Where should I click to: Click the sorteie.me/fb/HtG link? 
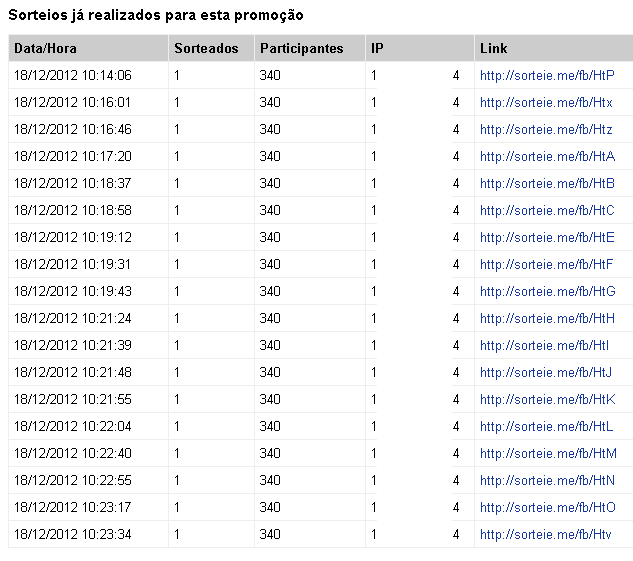[547, 291]
